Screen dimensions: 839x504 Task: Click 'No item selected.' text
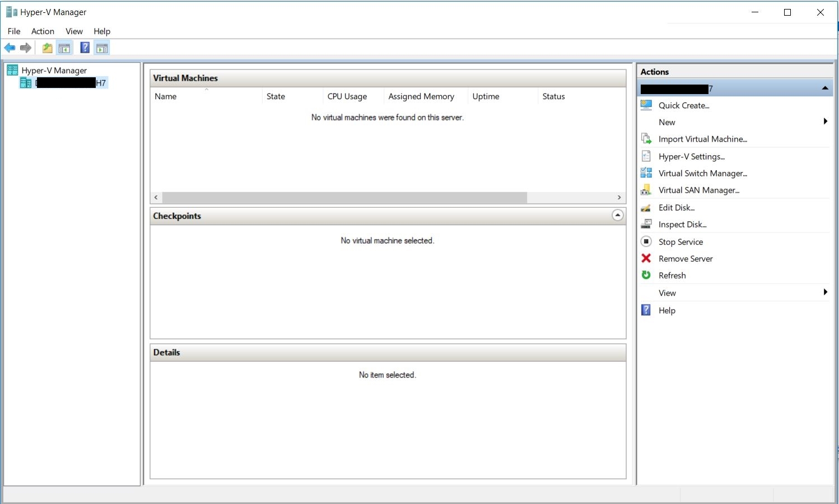tap(388, 375)
